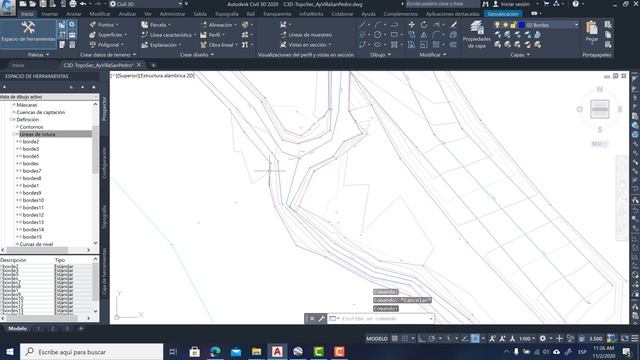Click the Print icon in quick access toolbar

(x=73, y=4)
